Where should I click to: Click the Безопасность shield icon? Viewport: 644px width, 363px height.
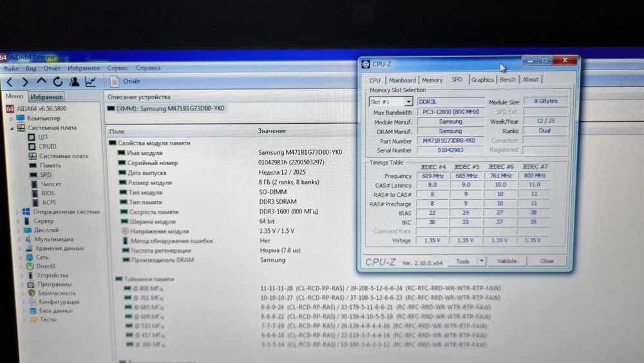32,293
